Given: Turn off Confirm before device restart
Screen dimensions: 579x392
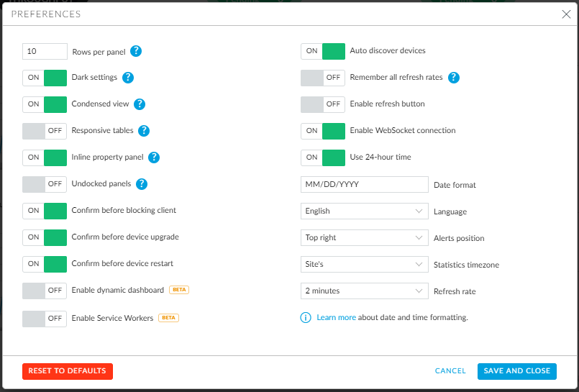Looking at the screenshot, I should pos(45,263).
